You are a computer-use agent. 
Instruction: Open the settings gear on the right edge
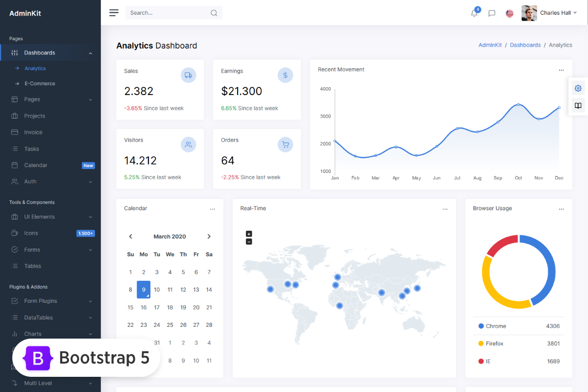[578, 88]
